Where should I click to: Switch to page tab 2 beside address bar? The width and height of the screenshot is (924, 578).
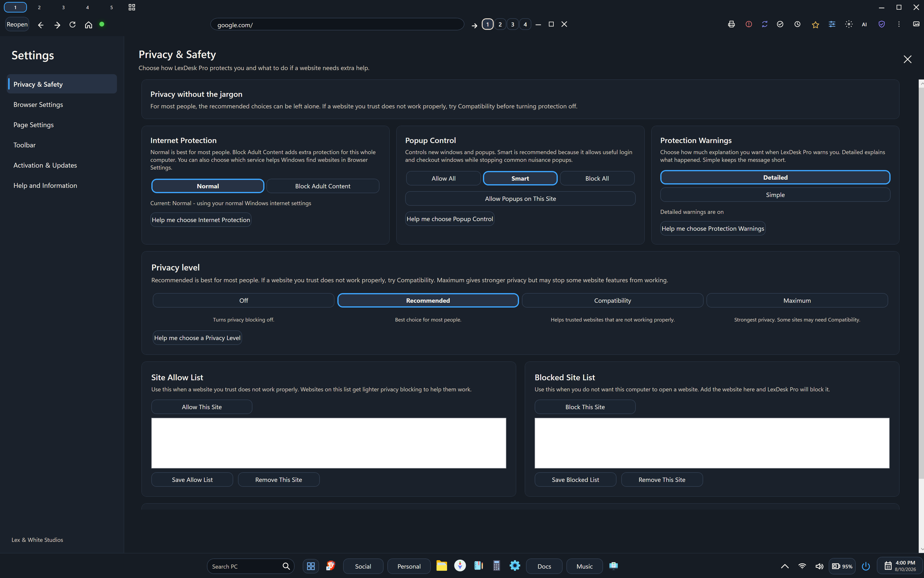coord(500,25)
